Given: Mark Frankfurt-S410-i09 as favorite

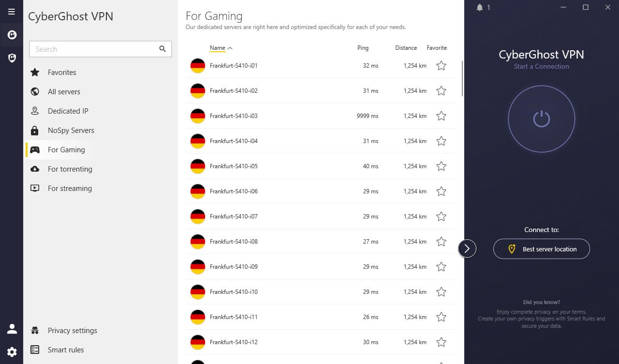Looking at the screenshot, I should click(441, 267).
